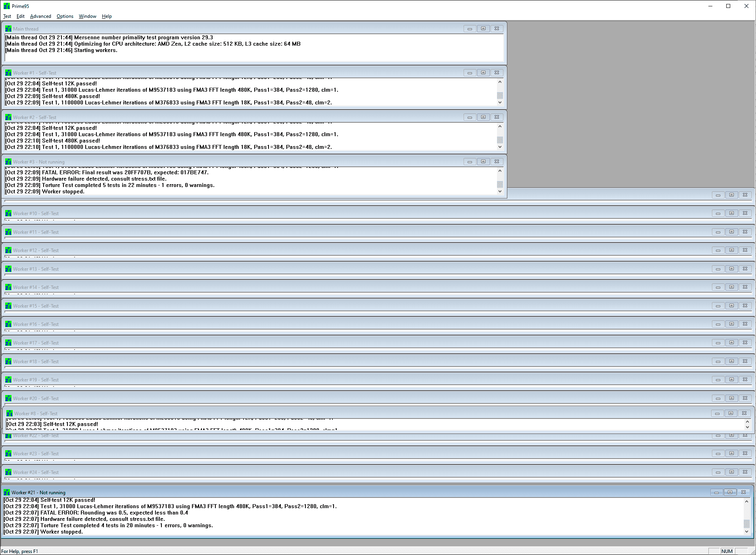Click the Worker #19 window icon

click(x=8, y=380)
